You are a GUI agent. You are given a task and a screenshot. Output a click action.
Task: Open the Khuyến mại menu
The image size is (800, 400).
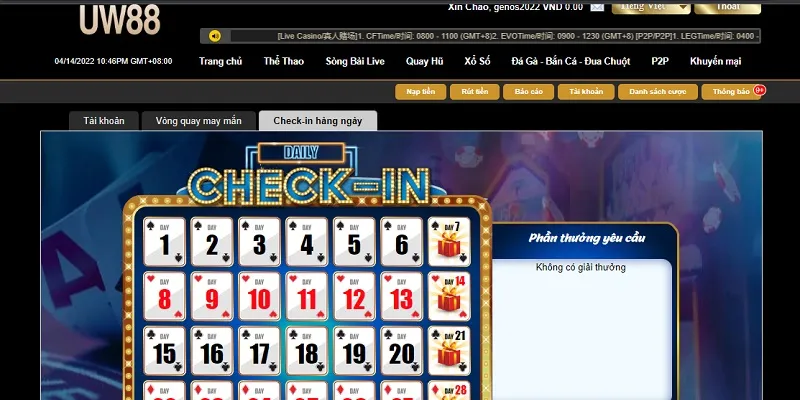coord(715,61)
